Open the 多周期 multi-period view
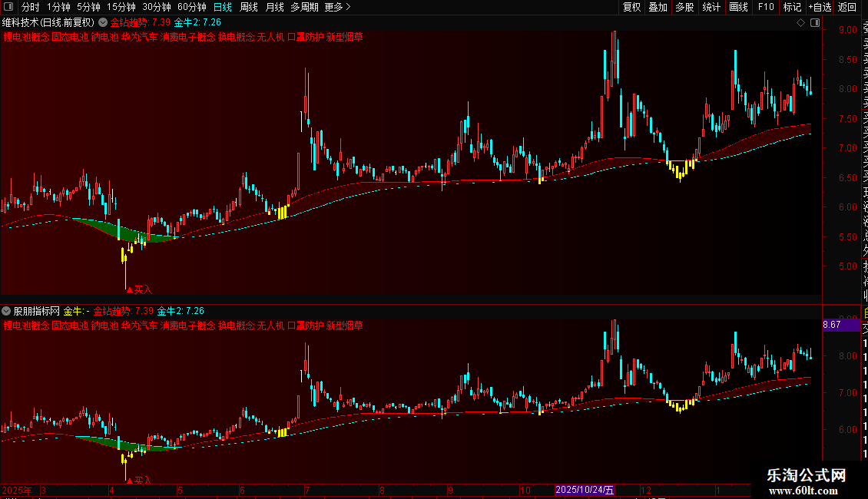Viewport: 868px width, 499px height. (304, 7)
